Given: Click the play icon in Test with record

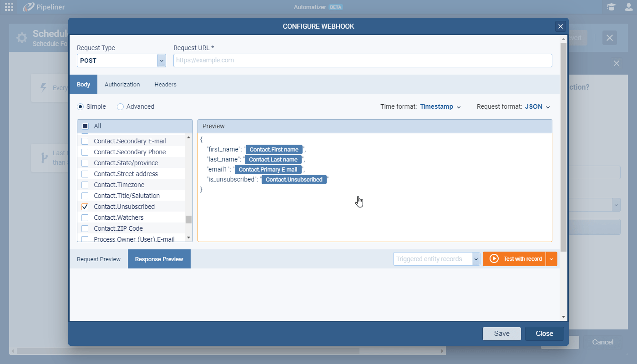Looking at the screenshot, I should tap(494, 259).
